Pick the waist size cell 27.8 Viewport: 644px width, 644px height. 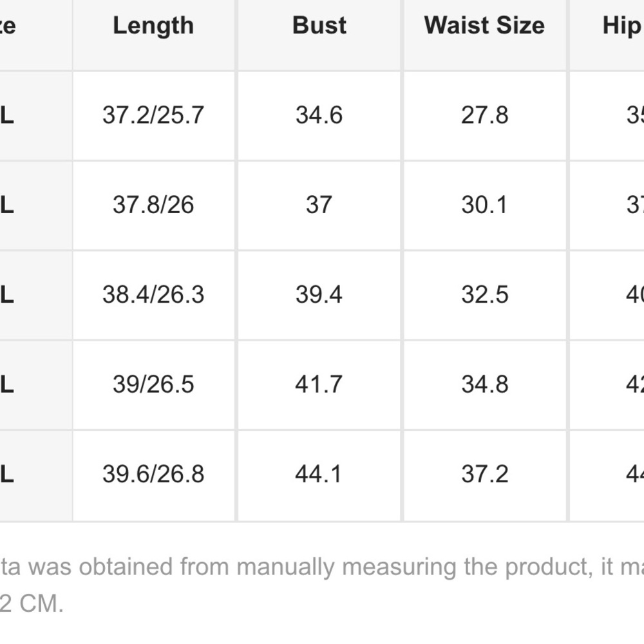tap(484, 115)
